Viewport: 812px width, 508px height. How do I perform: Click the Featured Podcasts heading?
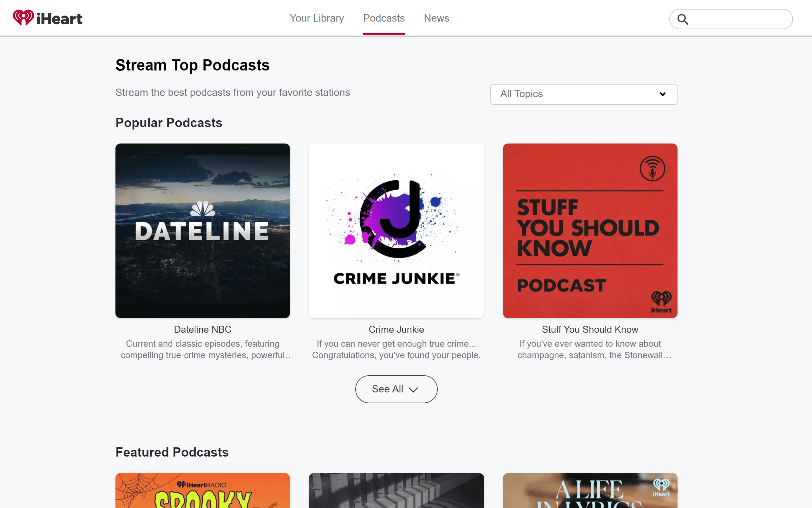pos(172,452)
